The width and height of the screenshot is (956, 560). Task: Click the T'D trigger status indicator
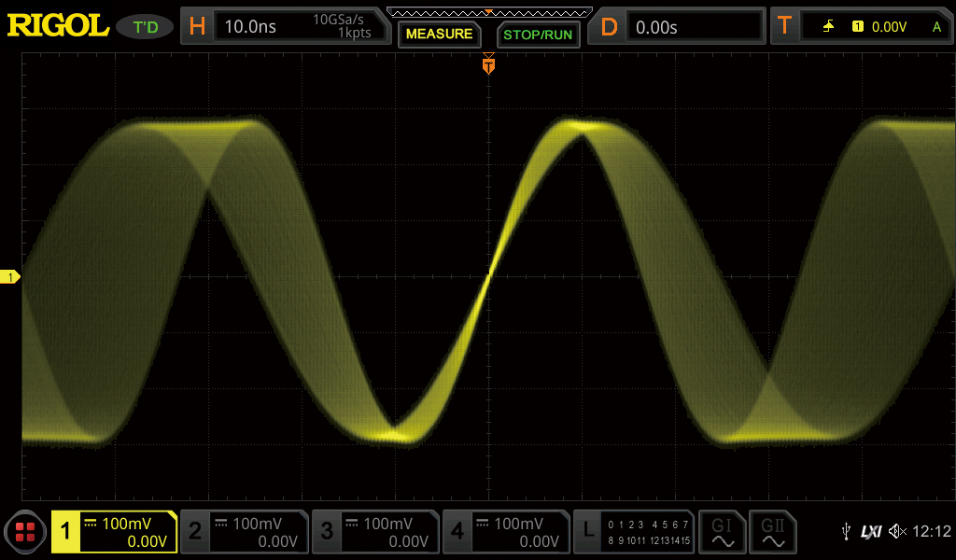click(x=145, y=27)
